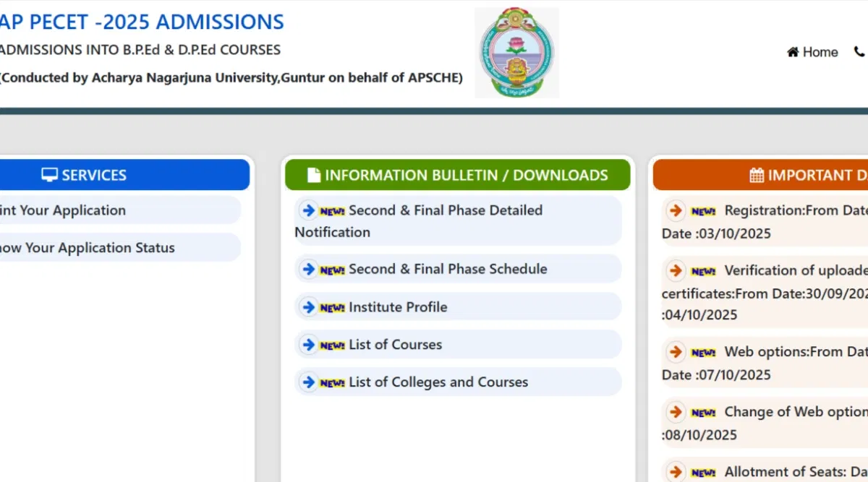
Task: Click the Acharya Nagarjuna University logo
Action: tap(516, 53)
